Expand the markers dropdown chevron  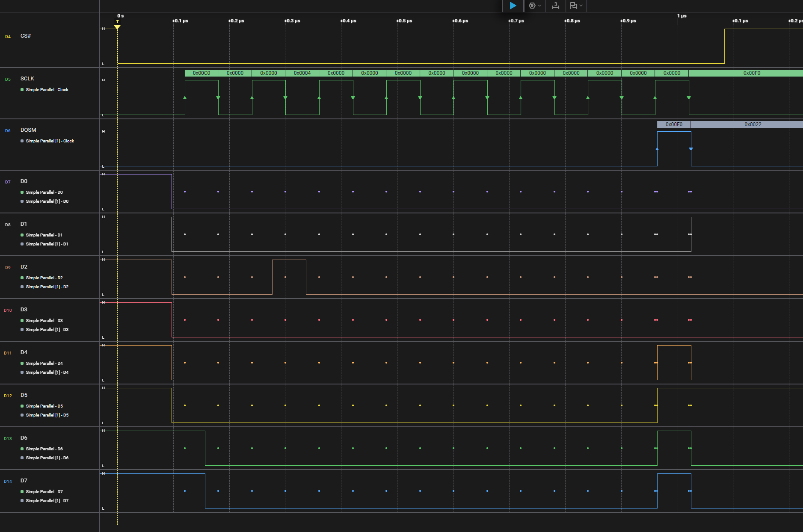[581, 6]
